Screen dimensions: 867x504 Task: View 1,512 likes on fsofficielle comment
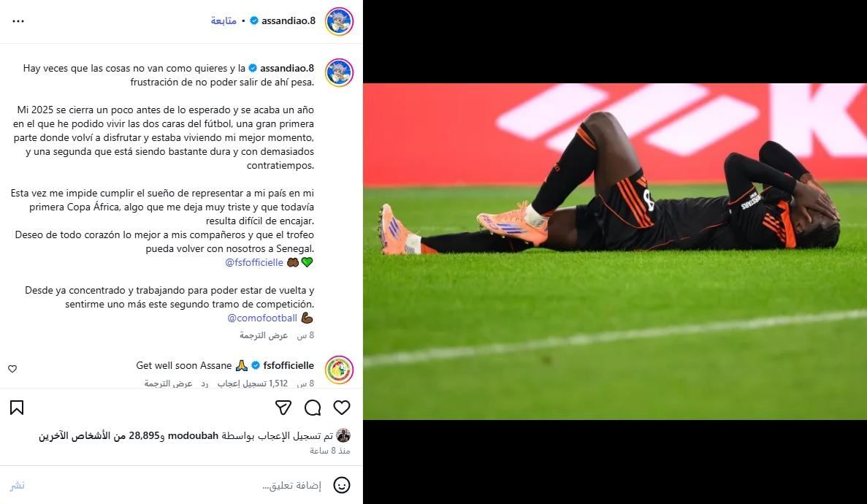pyautogui.click(x=252, y=383)
